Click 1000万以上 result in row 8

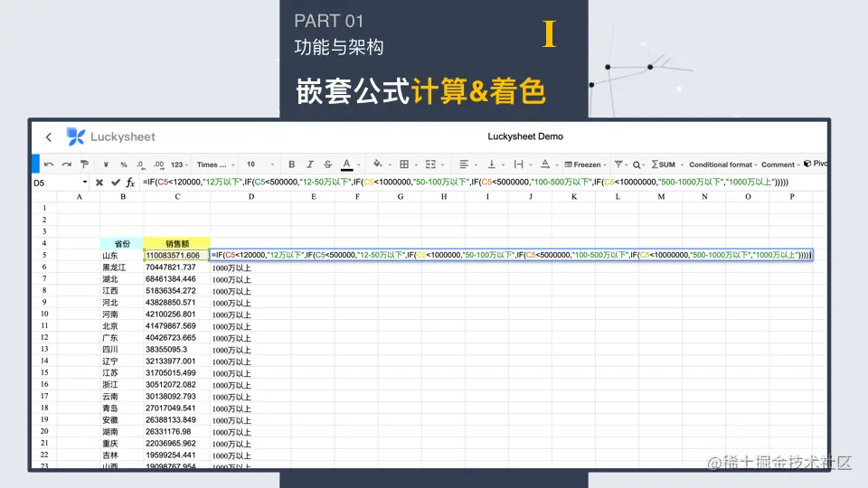pos(250,291)
